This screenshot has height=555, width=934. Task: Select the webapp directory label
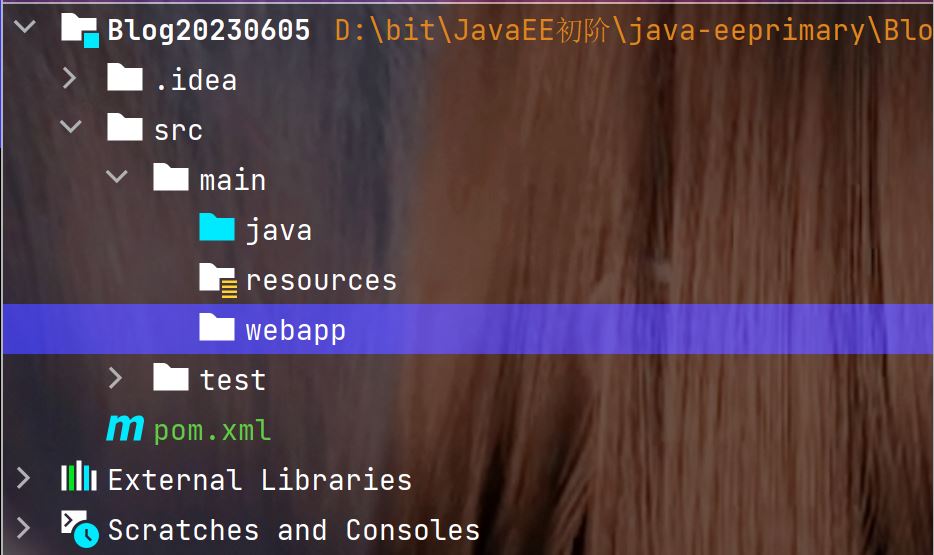295,330
